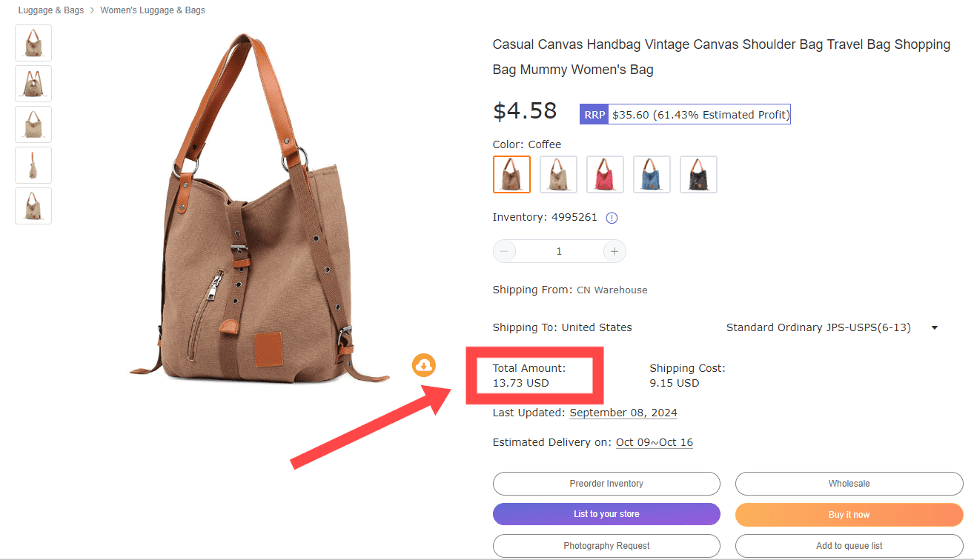Increase quantity with the plus button
This screenshot has height=560, width=974.
pos(614,251)
